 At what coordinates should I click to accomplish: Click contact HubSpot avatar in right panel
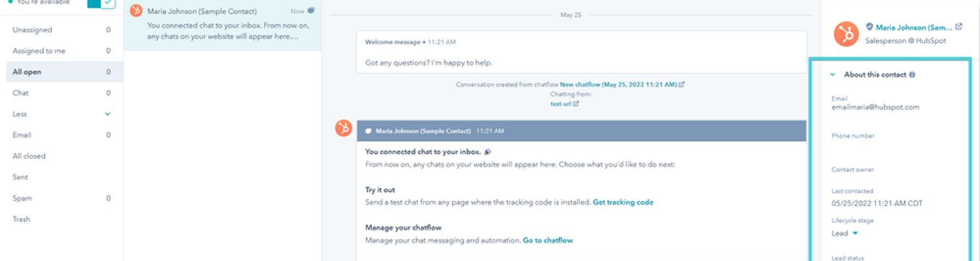846,34
